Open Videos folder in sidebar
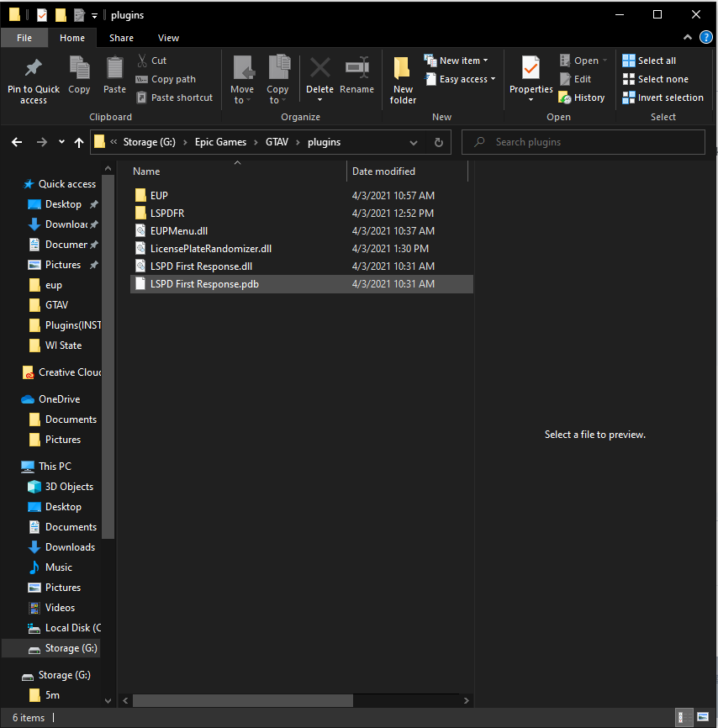The image size is (718, 728). click(x=51, y=608)
